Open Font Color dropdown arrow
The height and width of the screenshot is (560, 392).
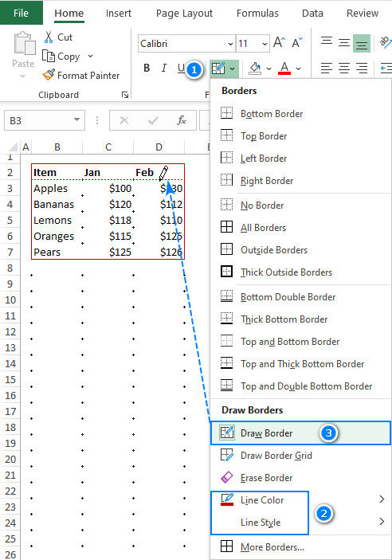(x=298, y=69)
